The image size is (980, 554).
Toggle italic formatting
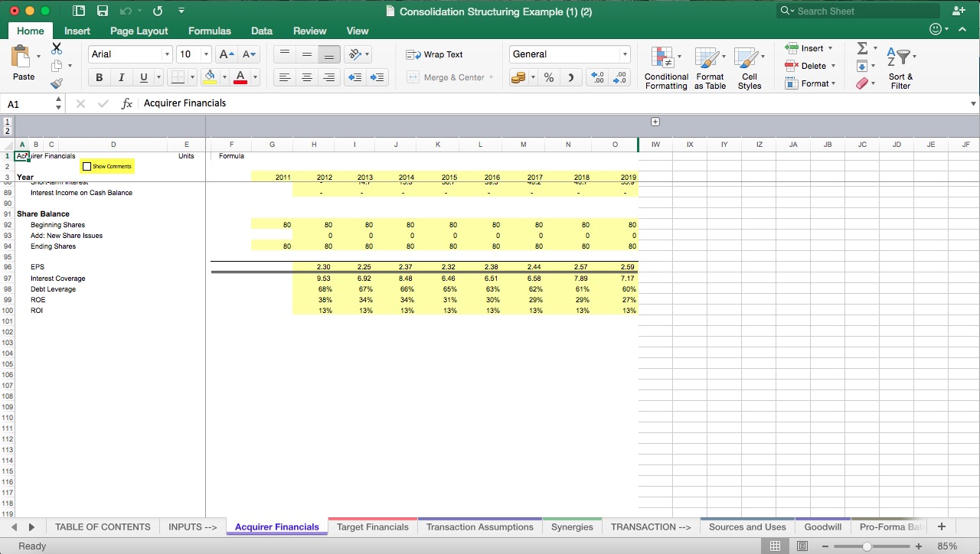[x=121, y=77]
